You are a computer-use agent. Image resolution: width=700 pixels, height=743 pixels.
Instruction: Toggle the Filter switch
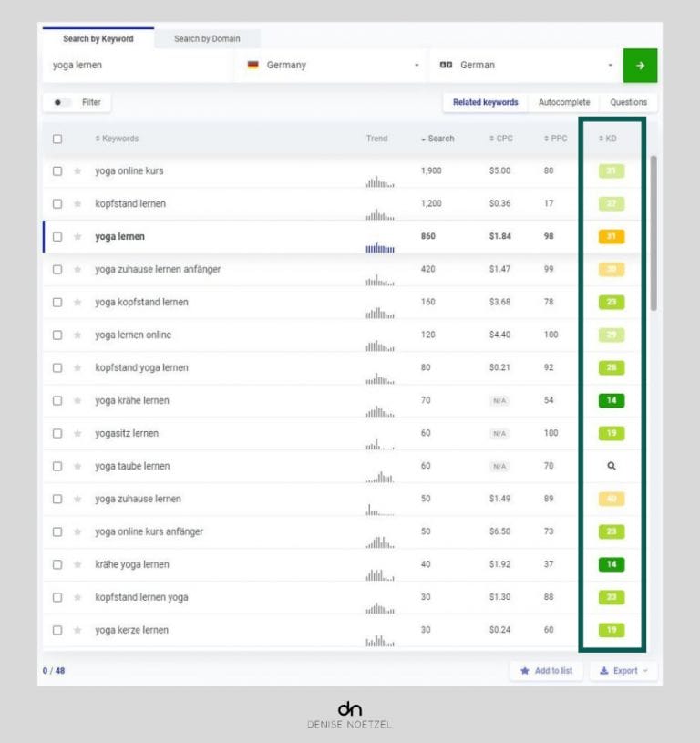[x=61, y=102]
